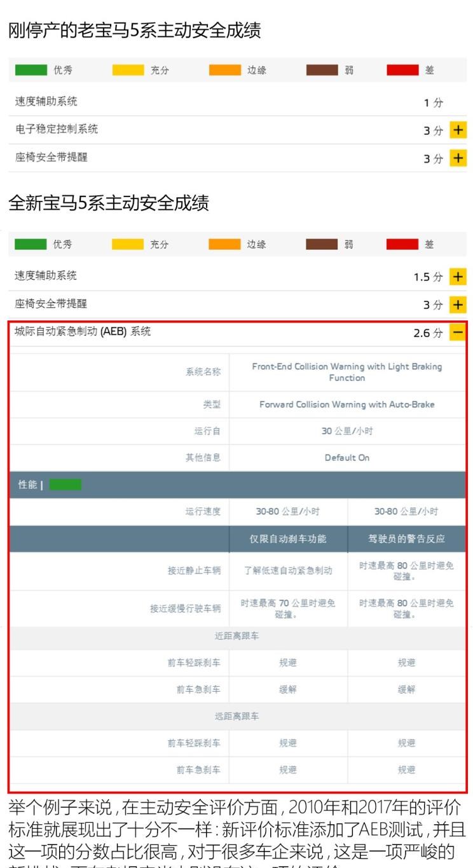Viewport: 473px width, 868px height.
Task: Click 驾驶员的警告反应 column header
Action: (x=407, y=539)
